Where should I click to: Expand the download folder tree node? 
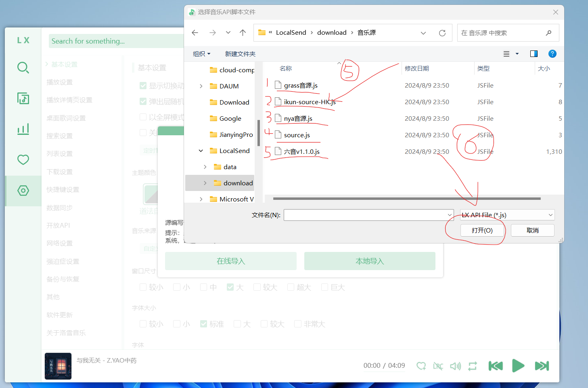click(205, 183)
